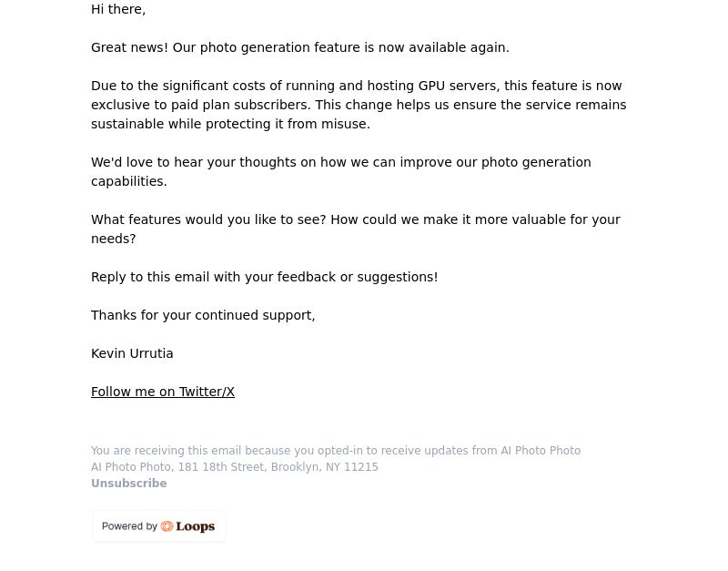
Task: Click the Powered by Loops badge
Action: point(158,526)
